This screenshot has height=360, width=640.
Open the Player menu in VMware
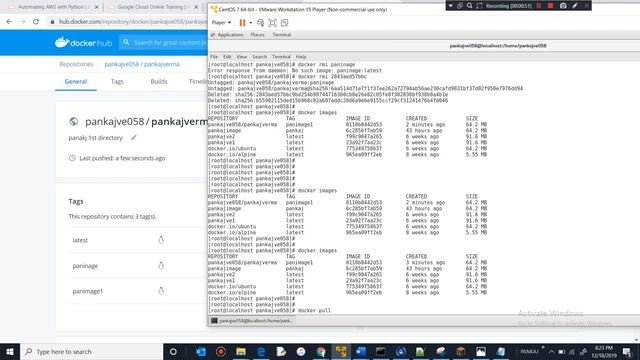click(221, 23)
